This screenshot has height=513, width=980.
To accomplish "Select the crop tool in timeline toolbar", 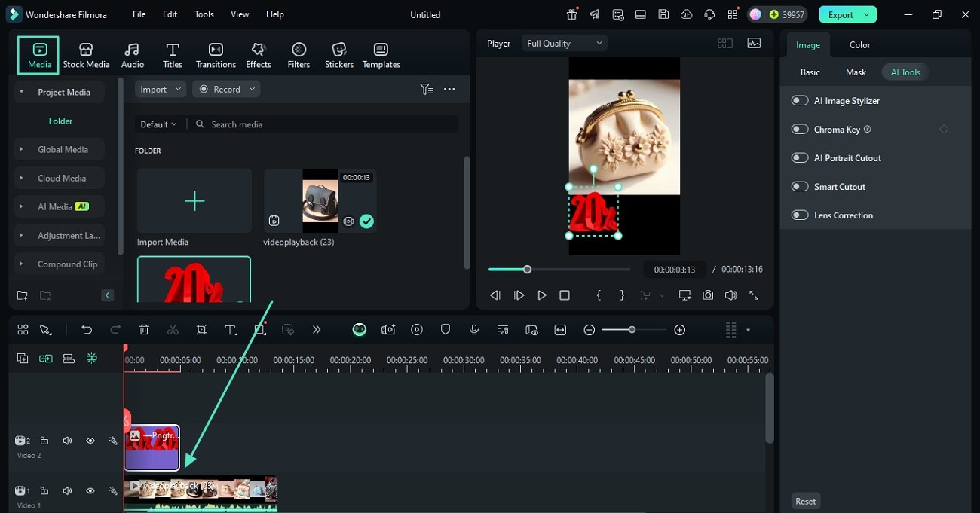I will pos(201,330).
